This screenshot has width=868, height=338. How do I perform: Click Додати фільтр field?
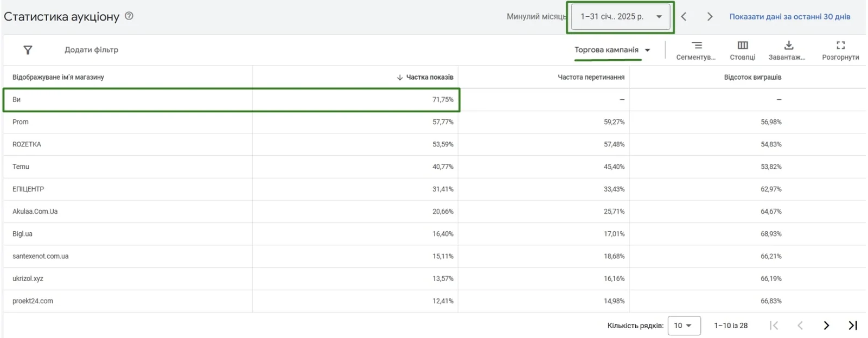91,50
